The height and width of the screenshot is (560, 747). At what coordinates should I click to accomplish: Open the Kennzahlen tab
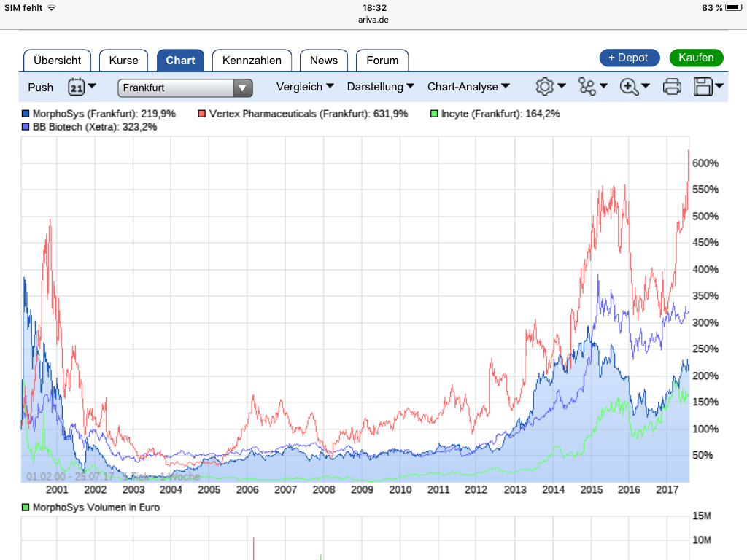click(252, 61)
